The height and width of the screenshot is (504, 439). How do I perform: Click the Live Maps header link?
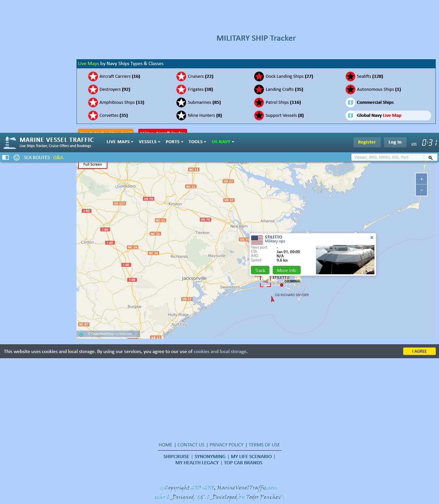89,64
